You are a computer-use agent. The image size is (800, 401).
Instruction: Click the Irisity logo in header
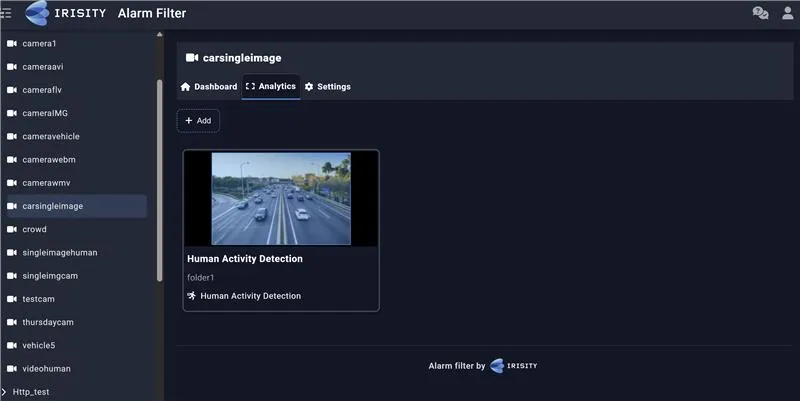click(65, 13)
